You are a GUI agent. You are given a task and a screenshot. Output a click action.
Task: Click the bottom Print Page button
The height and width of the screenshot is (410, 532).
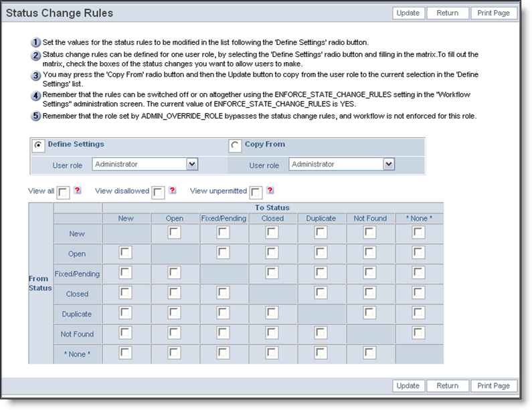tap(494, 385)
